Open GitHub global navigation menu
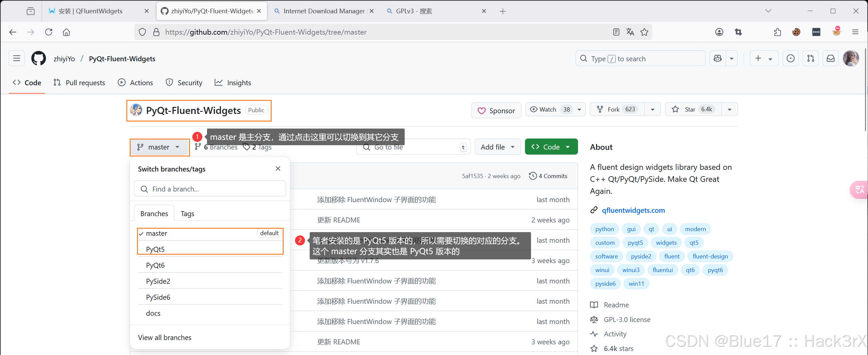Viewport: 868px width, 355px height. [17, 59]
